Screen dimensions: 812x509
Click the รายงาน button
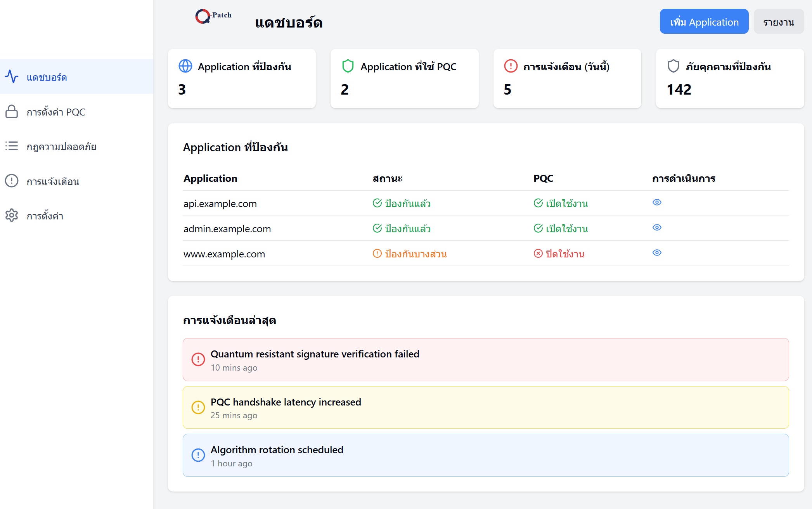coord(778,22)
